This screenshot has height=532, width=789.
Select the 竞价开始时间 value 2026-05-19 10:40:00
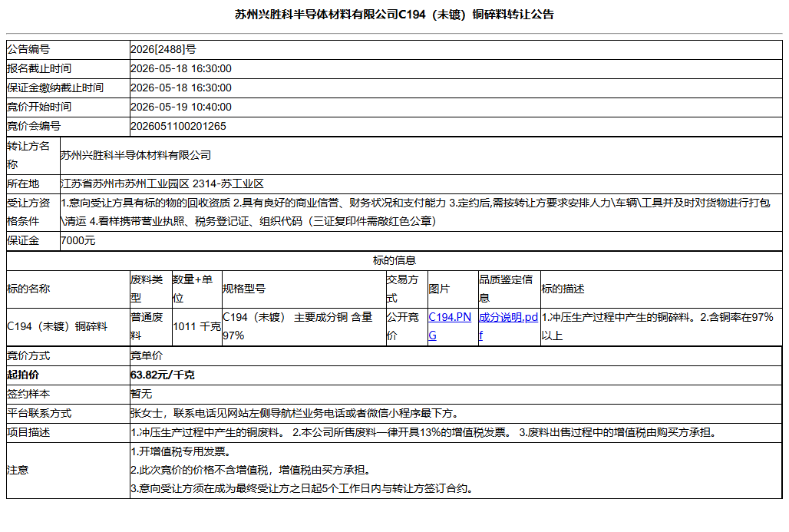(x=181, y=107)
